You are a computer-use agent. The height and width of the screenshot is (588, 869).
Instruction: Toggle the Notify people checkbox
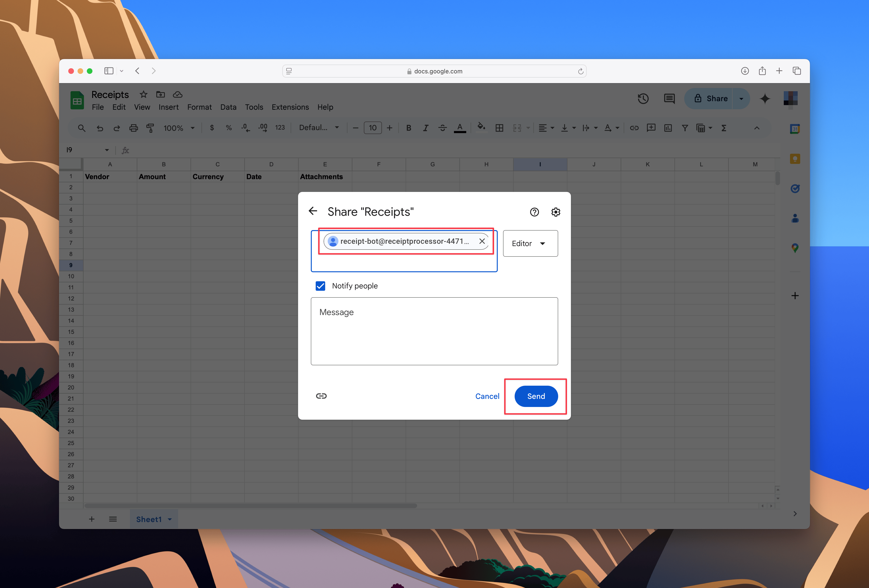321,286
